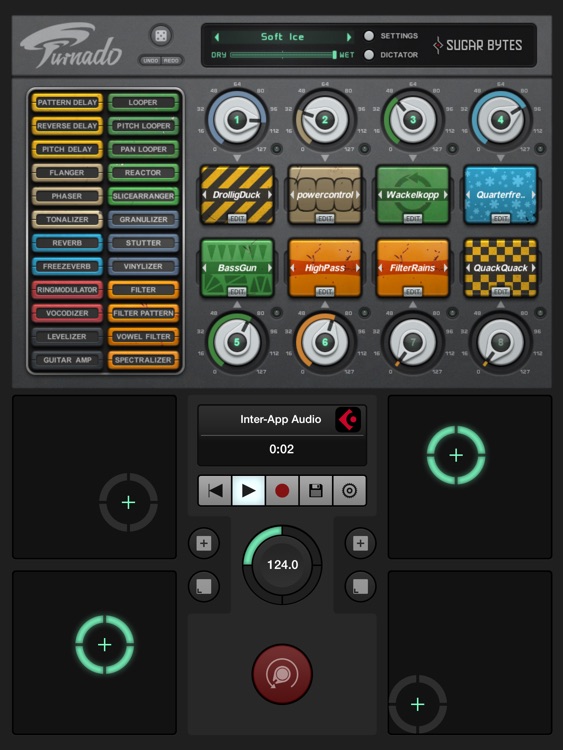Choose the RINGMODULATOR effect
The image size is (563, 750).
67,290
